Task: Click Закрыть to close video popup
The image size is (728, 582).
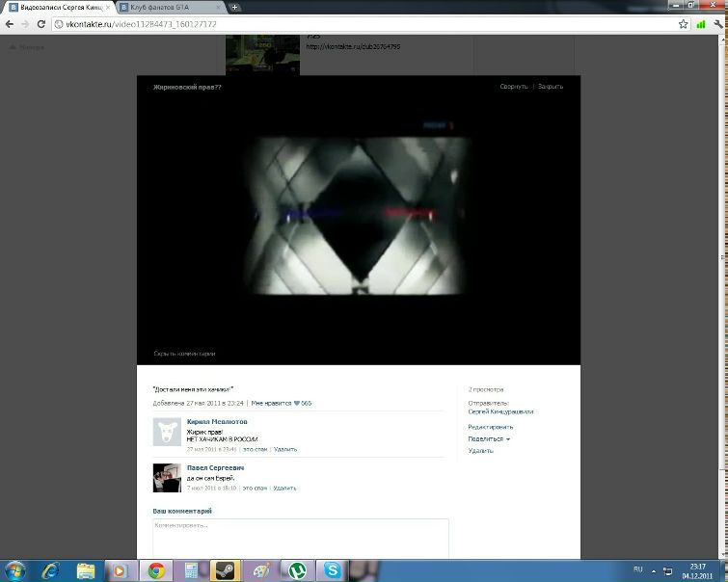Action: click(x=551, y=87)
